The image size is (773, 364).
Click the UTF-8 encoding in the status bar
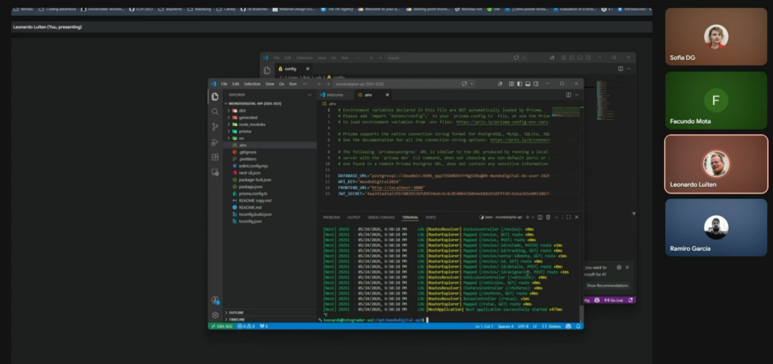coord(523,326)
